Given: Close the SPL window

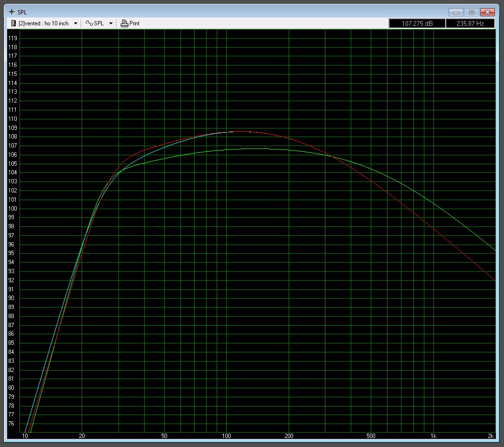Looking at the screenshot, I should [487, 12].
